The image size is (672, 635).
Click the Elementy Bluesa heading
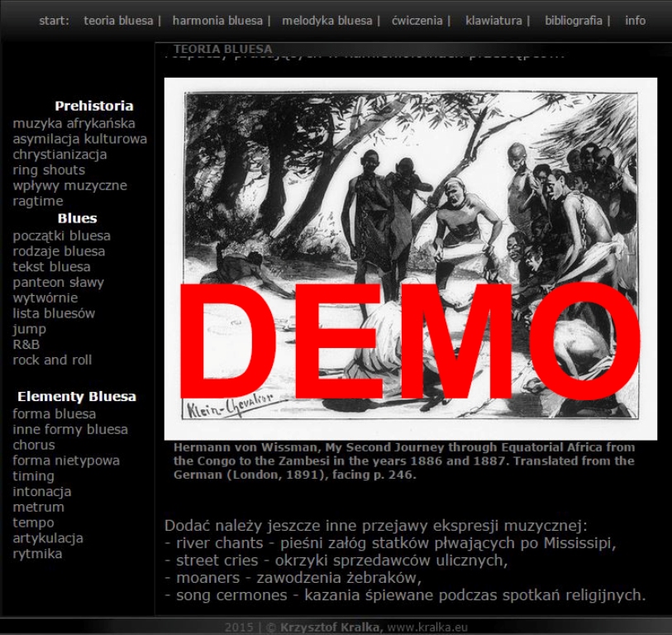coord(77,396)
